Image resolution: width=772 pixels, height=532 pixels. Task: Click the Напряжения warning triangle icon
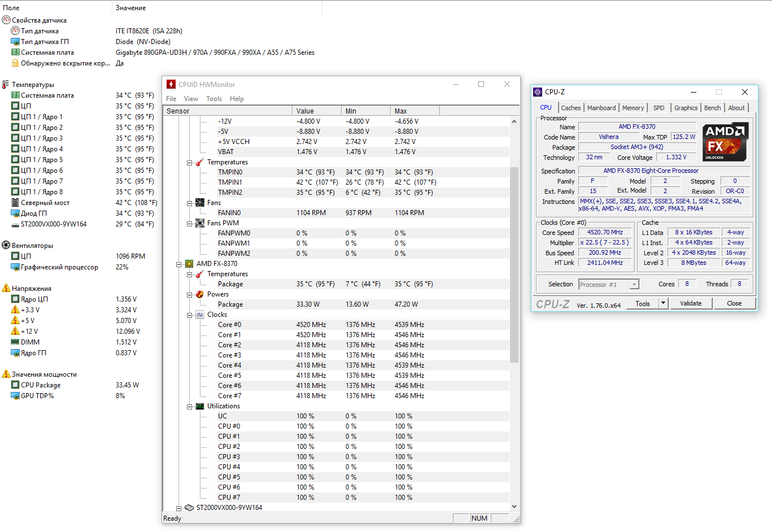[x=6, y=288]
